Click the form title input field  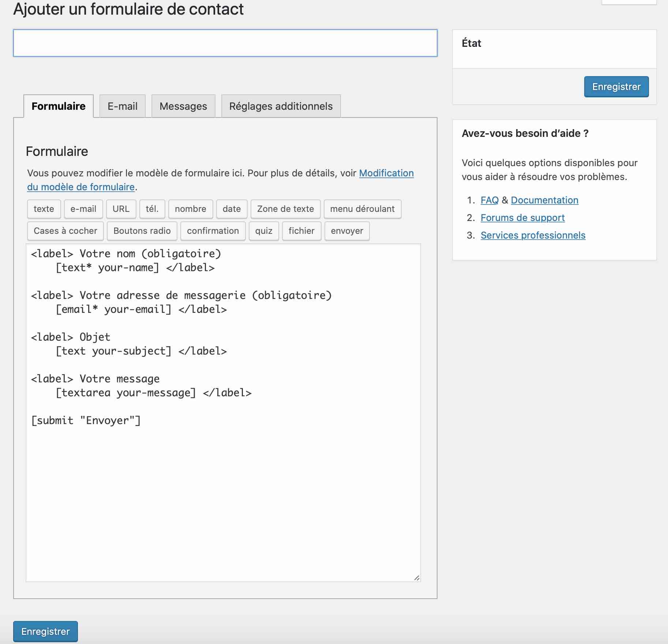coord(225,43)
